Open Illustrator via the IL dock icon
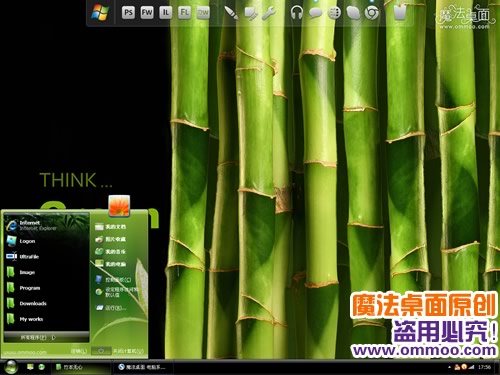This screenshot has height=375, width=500. (166, 13)
